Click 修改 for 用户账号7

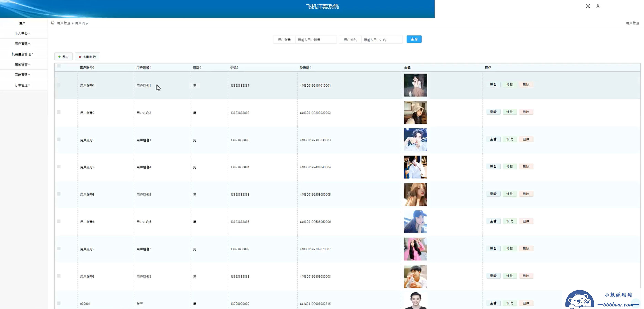(x=509, y=248)
